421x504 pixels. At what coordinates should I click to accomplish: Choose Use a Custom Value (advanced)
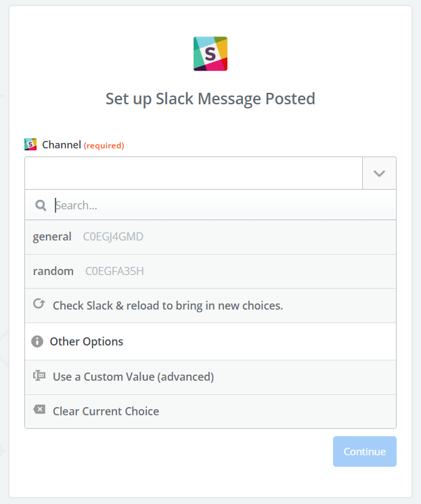pos(133,377)
